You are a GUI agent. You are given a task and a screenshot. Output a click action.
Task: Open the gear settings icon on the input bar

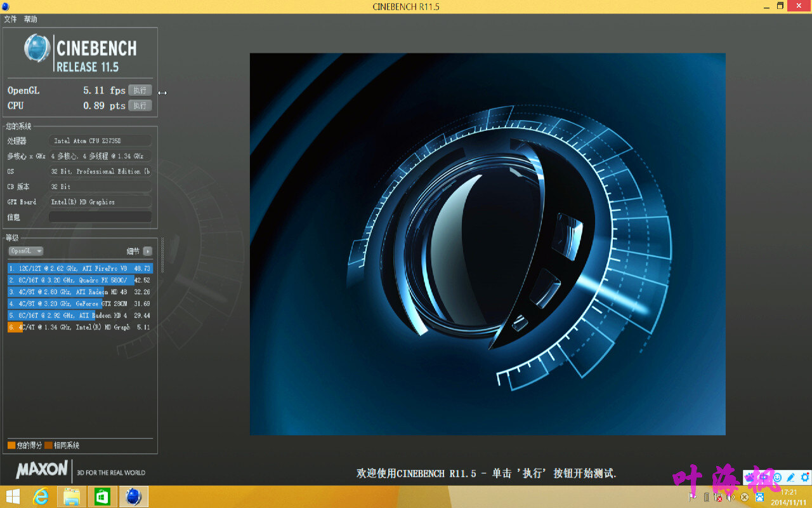pos(805,477)
